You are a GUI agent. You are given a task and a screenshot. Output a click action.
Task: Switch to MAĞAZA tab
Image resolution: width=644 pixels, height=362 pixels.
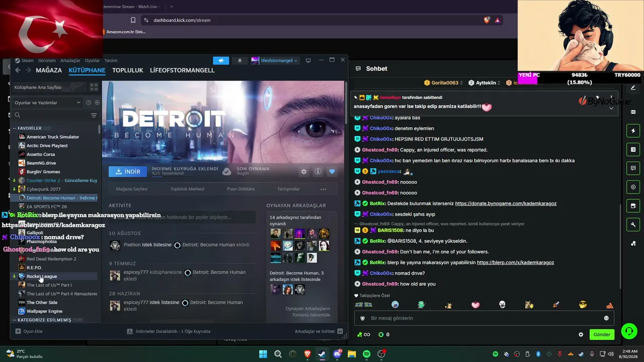point(49,70)
